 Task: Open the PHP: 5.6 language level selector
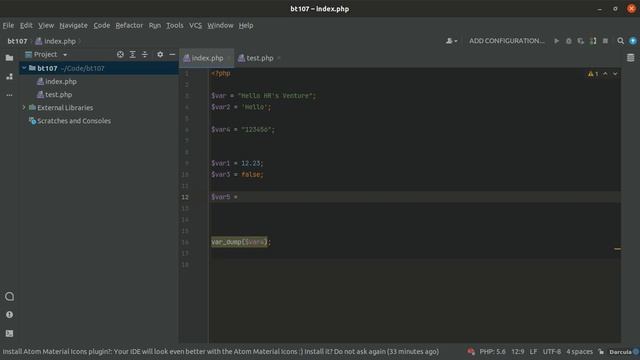pyautogui.click(x=492, y=351)
